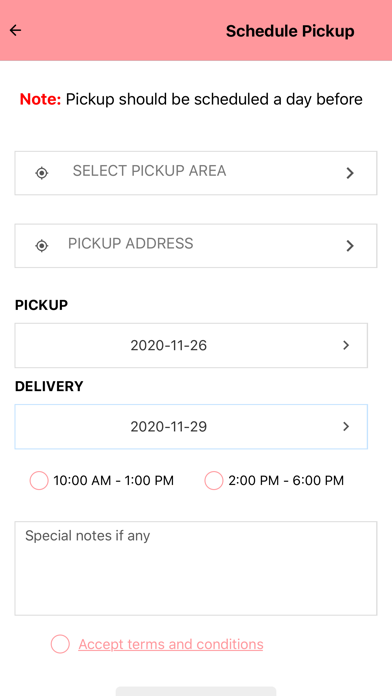
Task: Select 2:00 PM - 6:00 PM slot
Action: [x=214, y=481]
